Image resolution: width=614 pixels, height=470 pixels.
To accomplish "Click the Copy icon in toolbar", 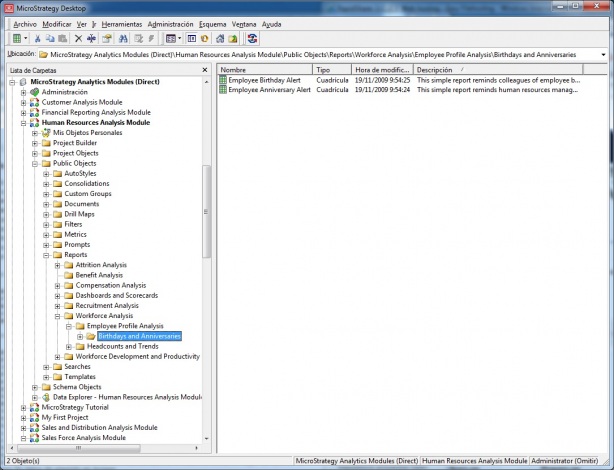I will click(50, 38).
